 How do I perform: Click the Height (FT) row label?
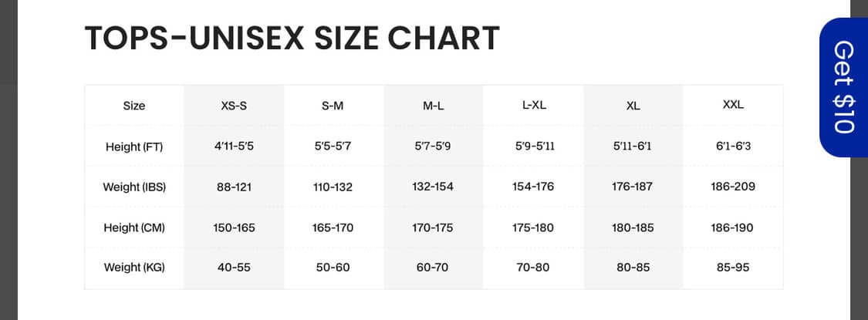coord(134,147)
